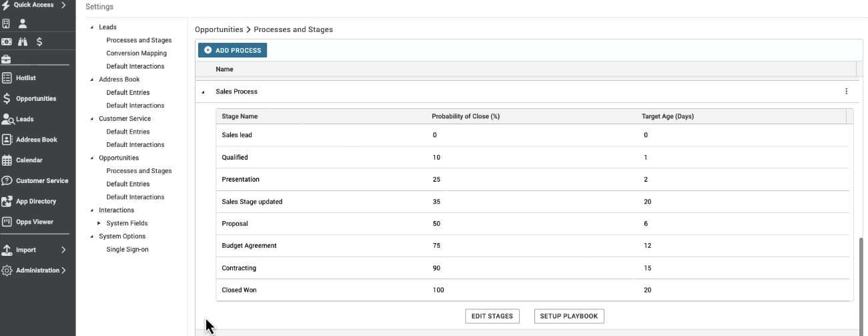The height and width of the screenshot is (336, 868).
Task: Collapse the Address Book tree node
Action: click(x=91, y=79)
